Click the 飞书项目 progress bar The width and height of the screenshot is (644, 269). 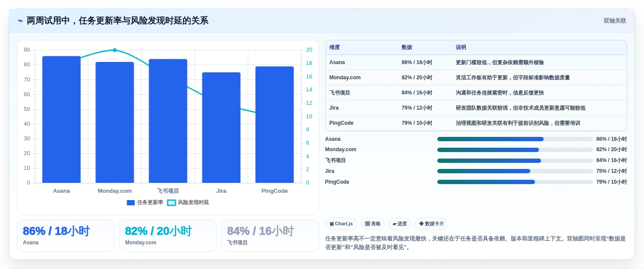click(x=515, y=161)
